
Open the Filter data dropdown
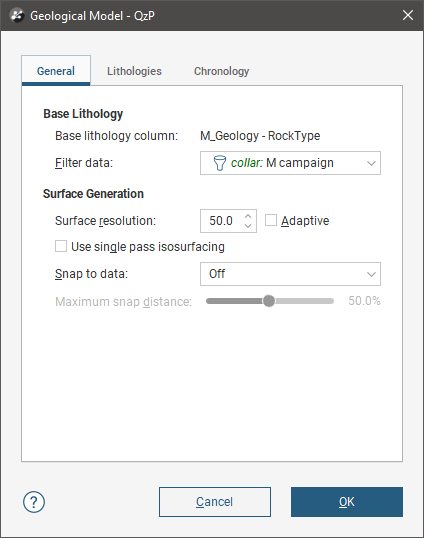coord(290,163)
